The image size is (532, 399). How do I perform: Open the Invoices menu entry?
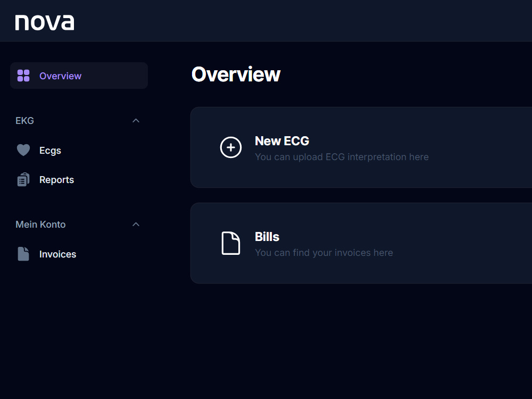[57, 254]
